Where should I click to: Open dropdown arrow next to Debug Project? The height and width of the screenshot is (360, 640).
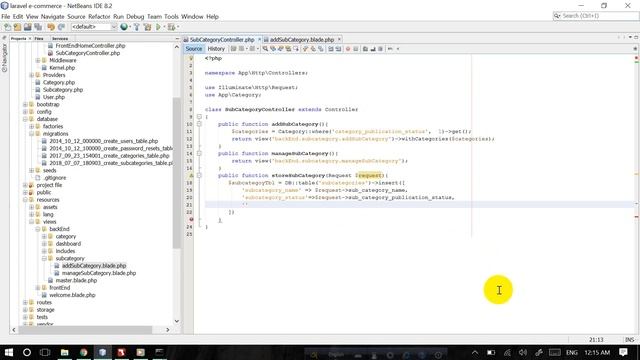[x=178, y=27]
